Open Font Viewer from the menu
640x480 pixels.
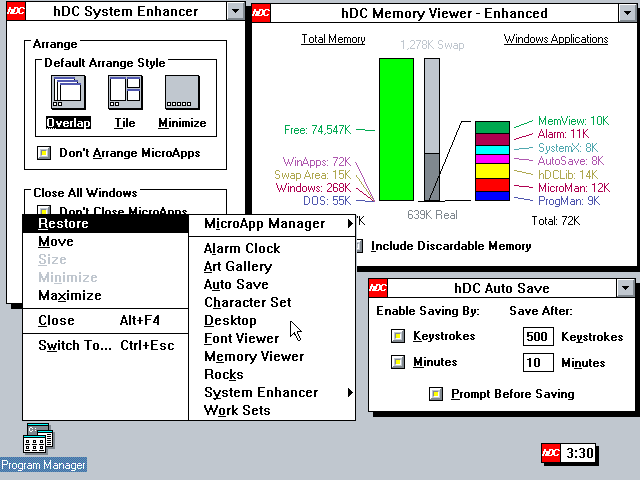click(271, 338)
